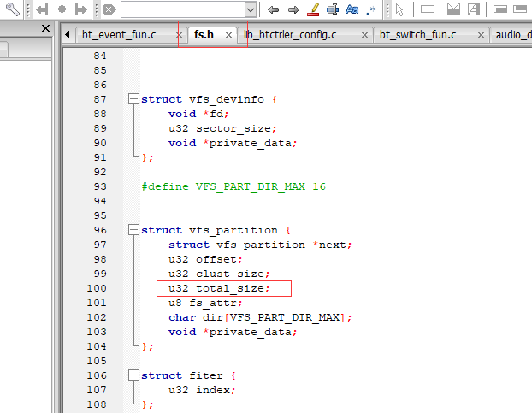Toggle selected-text-only search icon
The width and height of the screenshot is (532, 413).
pos(333,9)
